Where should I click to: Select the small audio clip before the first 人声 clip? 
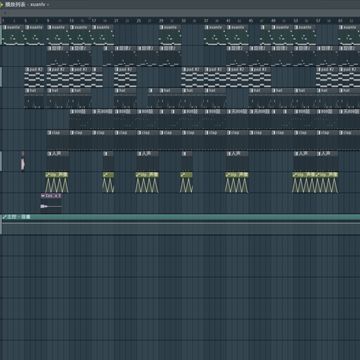coord(22,162)
